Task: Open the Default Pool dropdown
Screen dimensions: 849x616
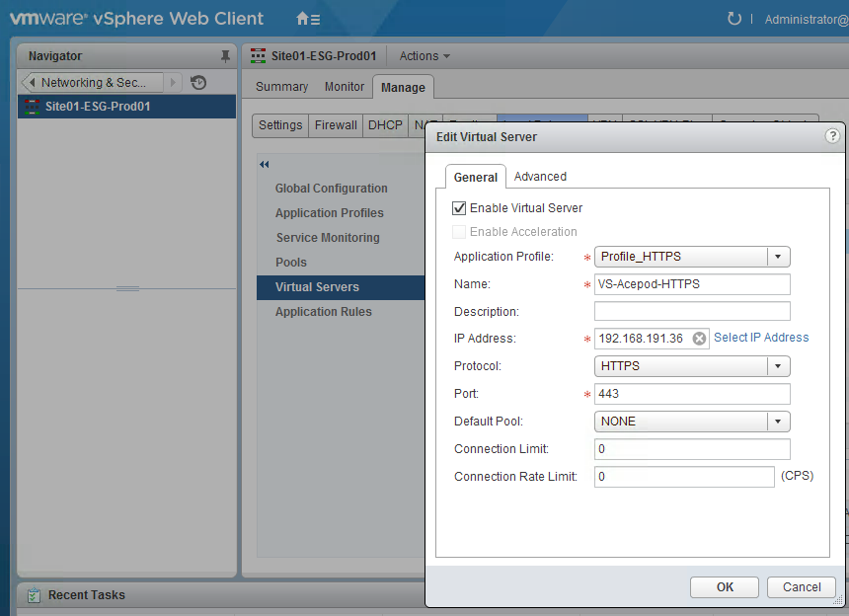Action: [692, 422]
